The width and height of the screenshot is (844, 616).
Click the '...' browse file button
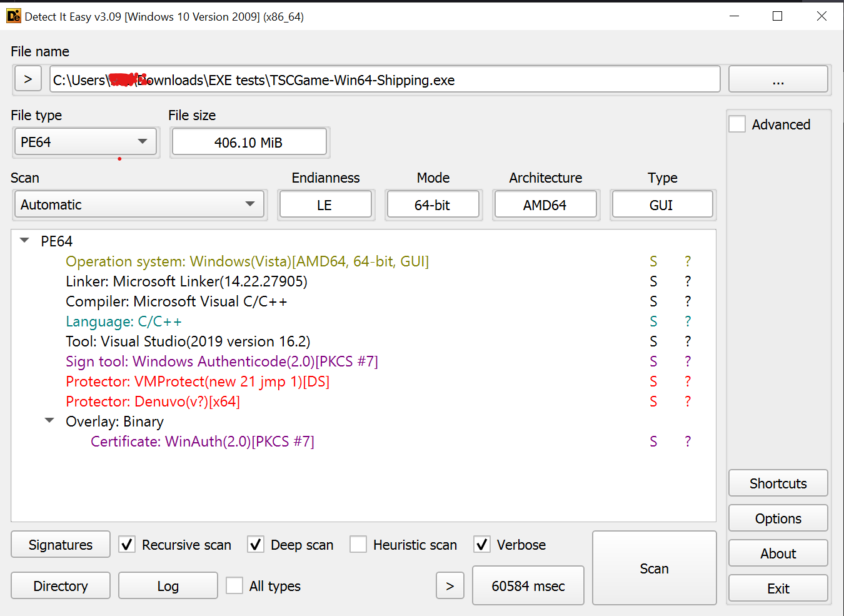point(778,79)
